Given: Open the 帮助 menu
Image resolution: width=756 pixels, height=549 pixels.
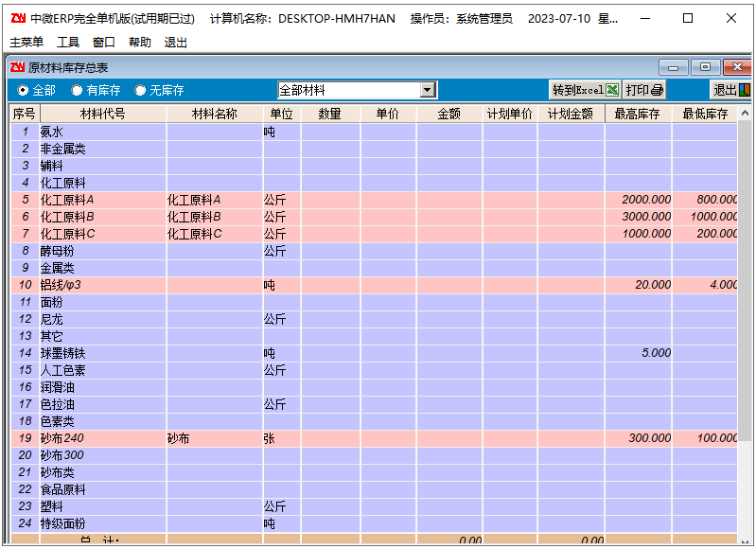Looking at the screenshot, I should point(140,43).
